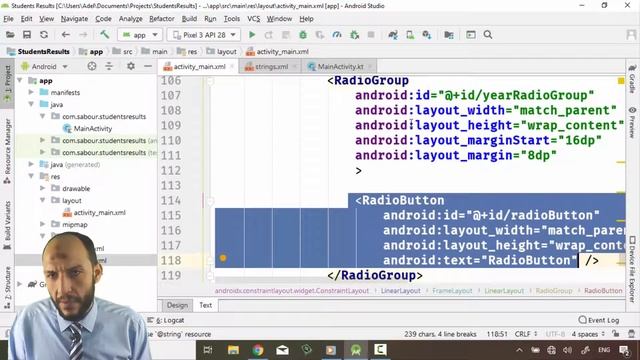Open Device File Explorer side panel
Viewport: 640px width, 360px height.
click(632, 269)
